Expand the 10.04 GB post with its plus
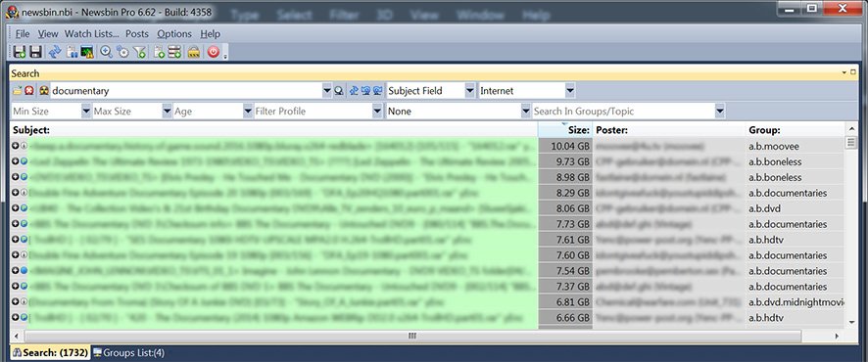 [x=16, y=146]
